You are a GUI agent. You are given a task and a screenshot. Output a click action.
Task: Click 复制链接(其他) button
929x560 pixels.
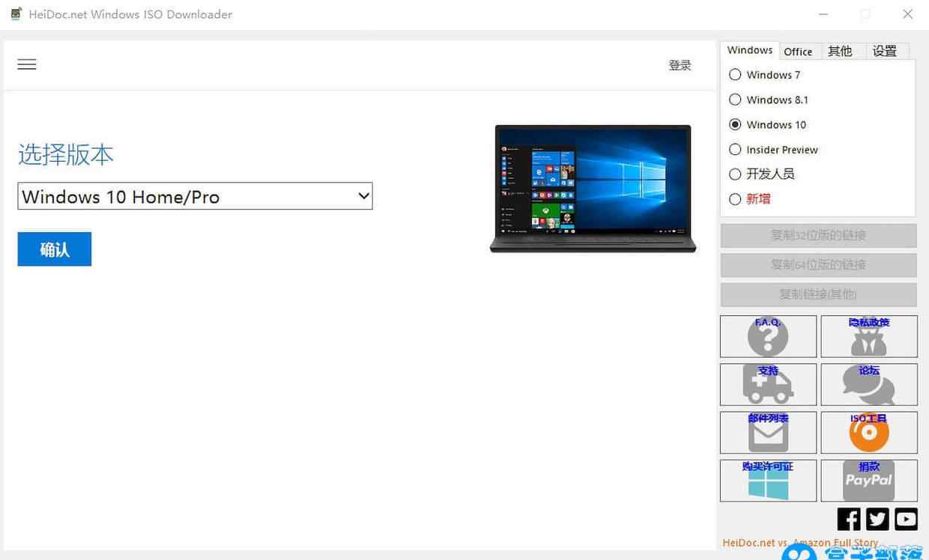818,294
